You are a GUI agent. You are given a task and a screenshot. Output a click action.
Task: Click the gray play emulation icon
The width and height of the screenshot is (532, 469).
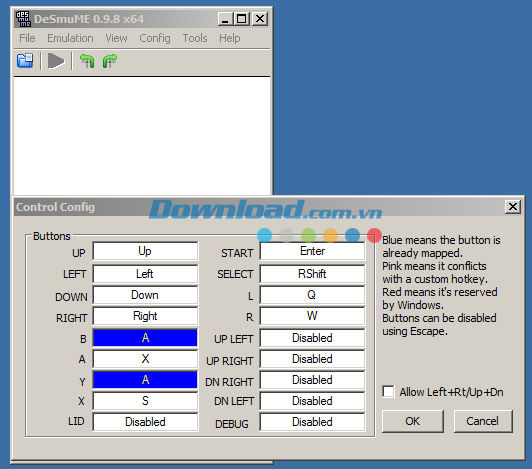coord(56,61)
